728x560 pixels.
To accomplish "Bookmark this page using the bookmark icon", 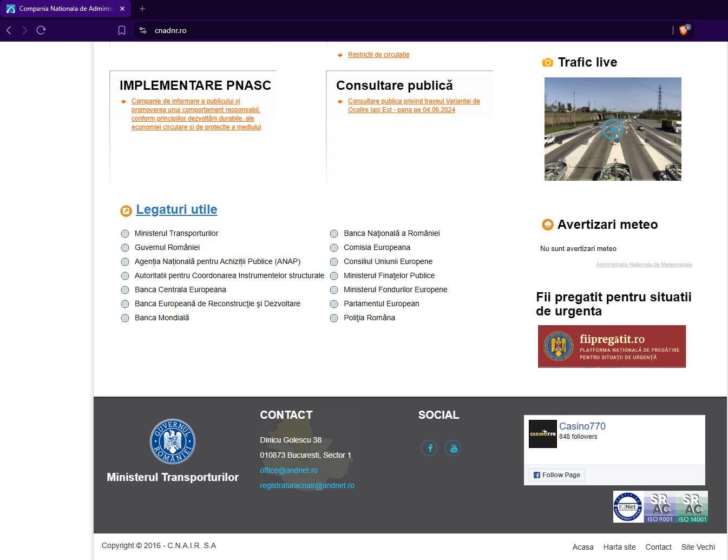I will pyautogui.click(x=122, y=30).
